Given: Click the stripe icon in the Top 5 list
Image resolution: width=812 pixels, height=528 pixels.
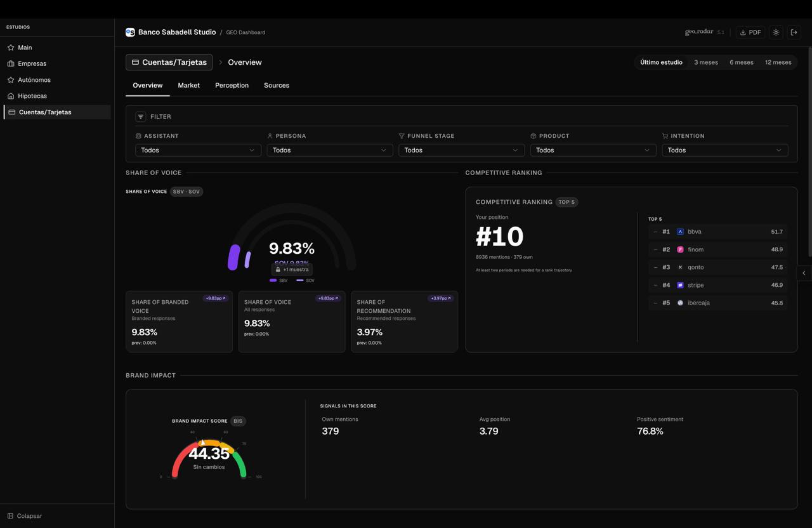Looking at the screenshot, I should pos(680,285).
